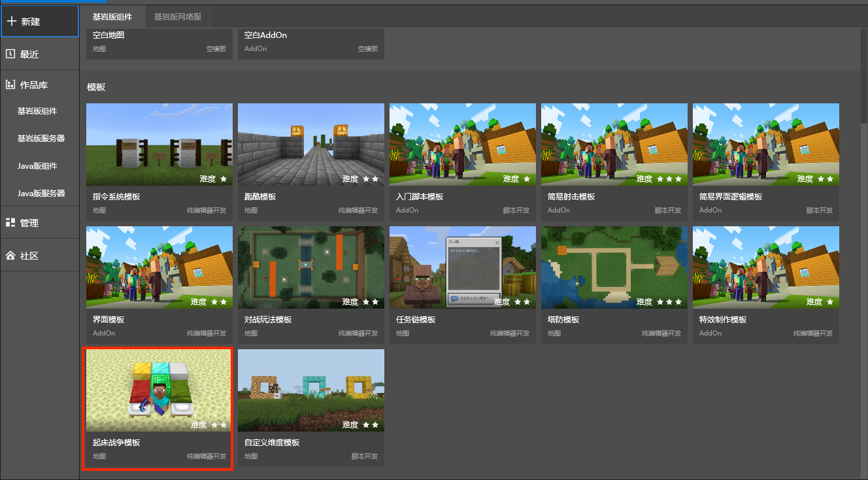Click the 指令系统模板 title text
The height and width of the screenshot is (480, 868).
click(116, 197)
